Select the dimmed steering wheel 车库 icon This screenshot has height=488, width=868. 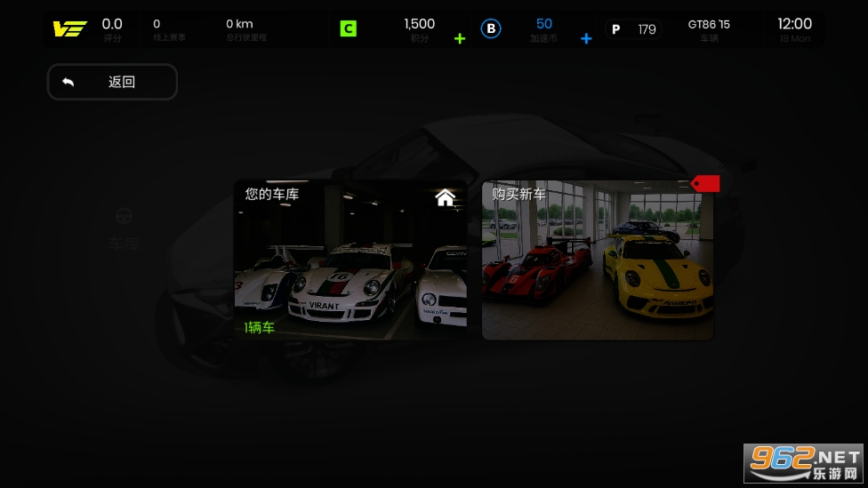point(125,216)
